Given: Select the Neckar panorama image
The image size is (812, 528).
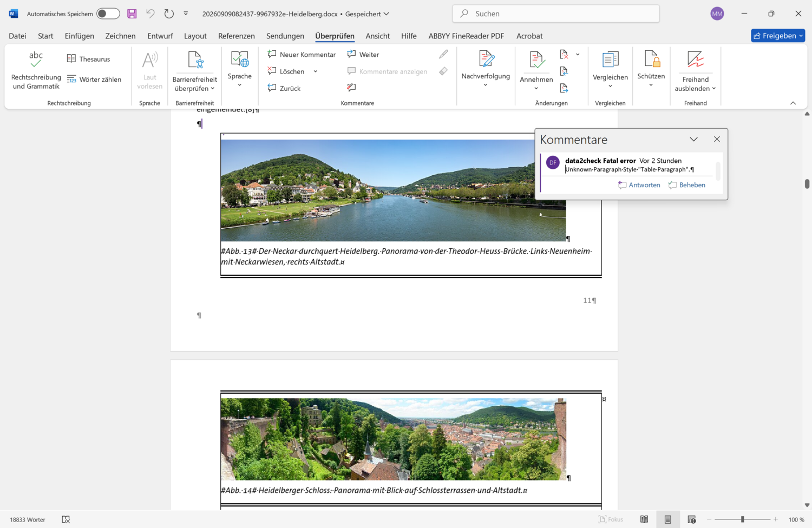Looking at the screenshot, I should (x=393, y=190).
